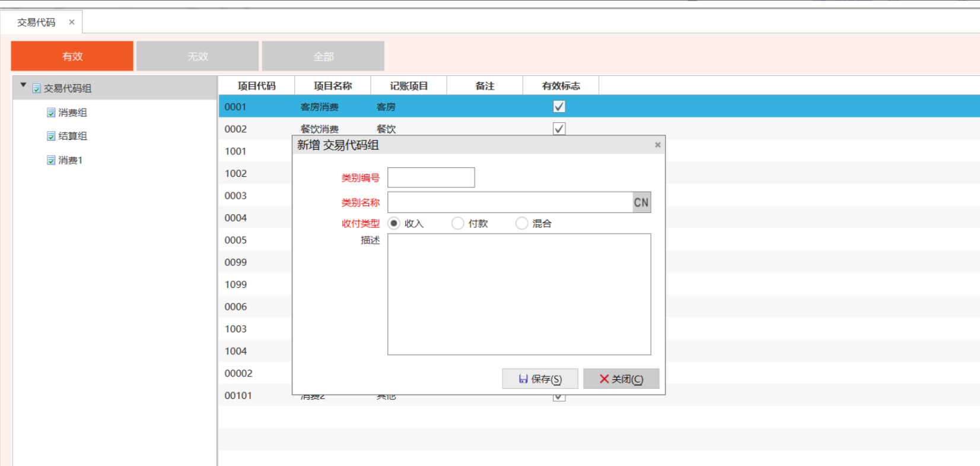Screen dimensions: 980x466
Task: Click the 描述 text area
Action: 519,294
